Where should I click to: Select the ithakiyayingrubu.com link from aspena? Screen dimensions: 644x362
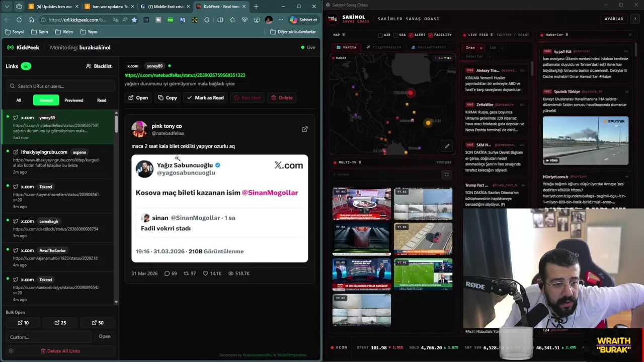pos(58,161)
